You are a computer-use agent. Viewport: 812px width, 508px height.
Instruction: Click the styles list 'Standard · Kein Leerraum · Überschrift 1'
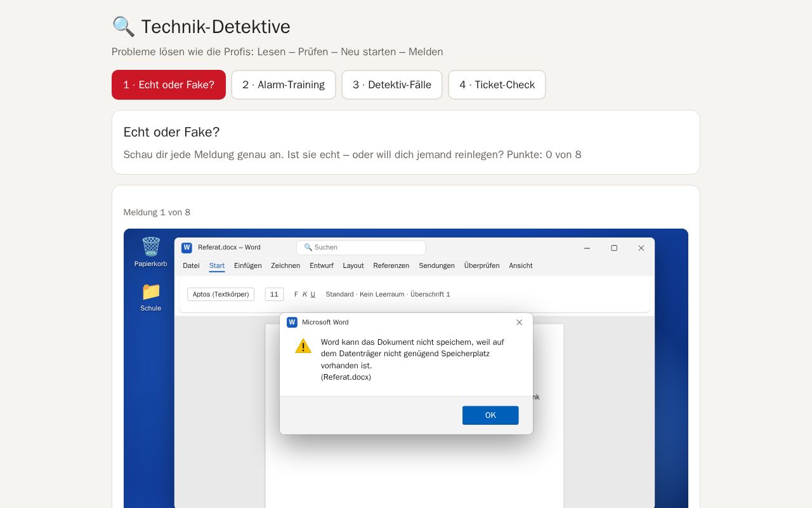click(x=388, y=295)
